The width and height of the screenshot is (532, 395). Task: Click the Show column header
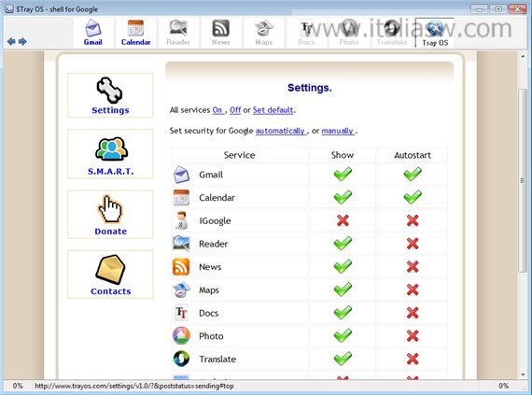(343, 155)
